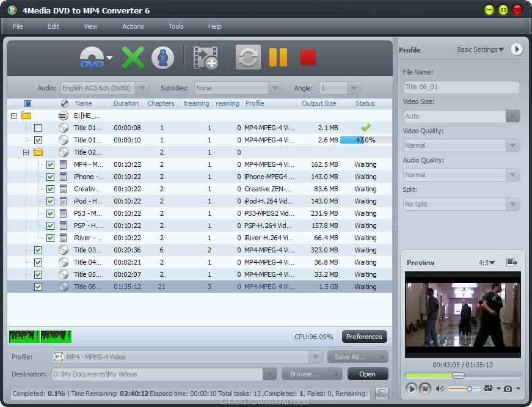This screenshot has height=407, width=532.
Task: Click the CPU usage graph
Action: (40, 336)
